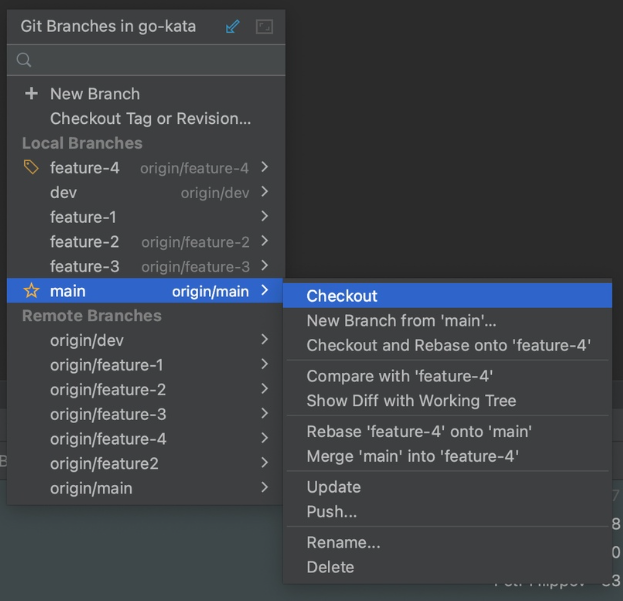The width and height of the screenshot is (623, 601).
Task: Expand the dev local branch submenu arrow
Action: tap(264, 192)
